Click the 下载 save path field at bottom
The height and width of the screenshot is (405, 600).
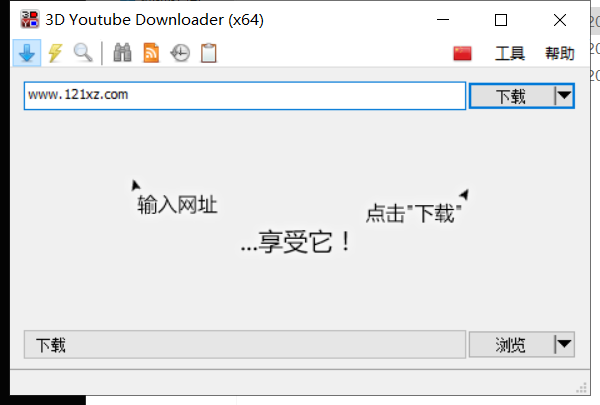pyautogui.click(x=244, y=345)
